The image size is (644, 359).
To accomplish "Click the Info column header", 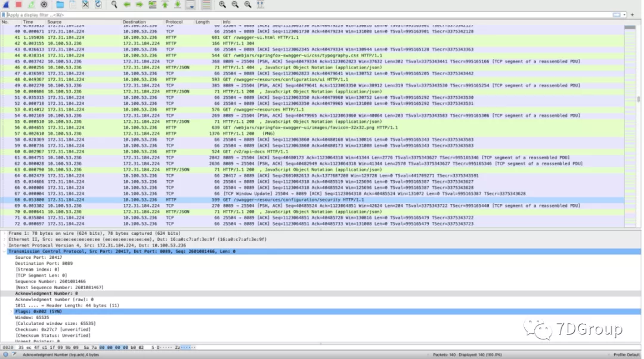I will pyautogui.click(x=227, y=22).
